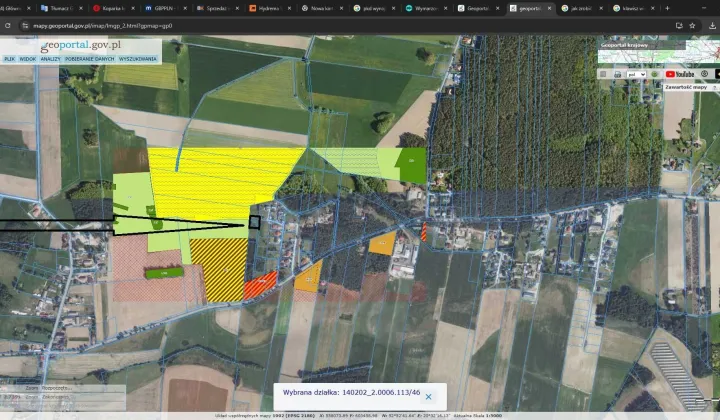Close the selected parcel info popup
720x420 pixels.
click(x=428, y=397)
